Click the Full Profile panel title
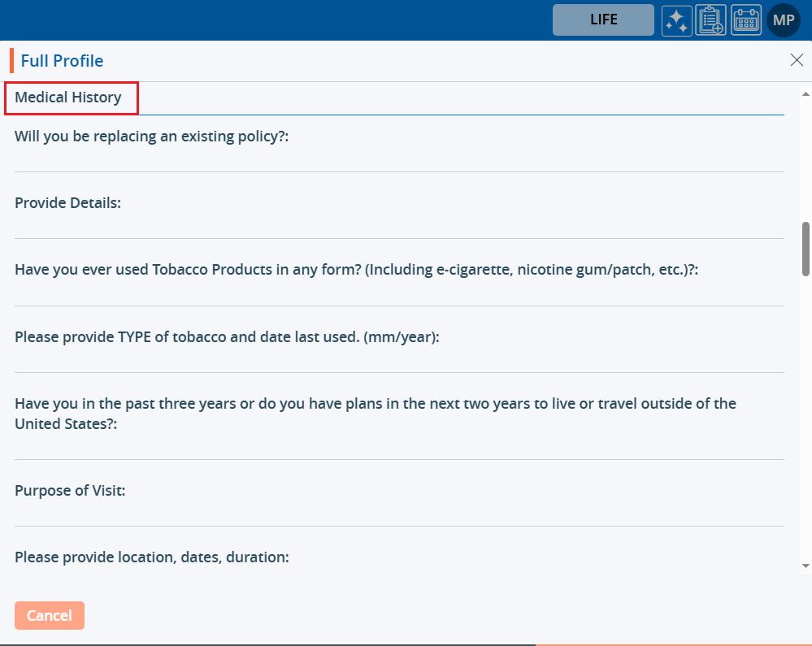The width and height of the screenshot is (812, 646). coord(62,61)
